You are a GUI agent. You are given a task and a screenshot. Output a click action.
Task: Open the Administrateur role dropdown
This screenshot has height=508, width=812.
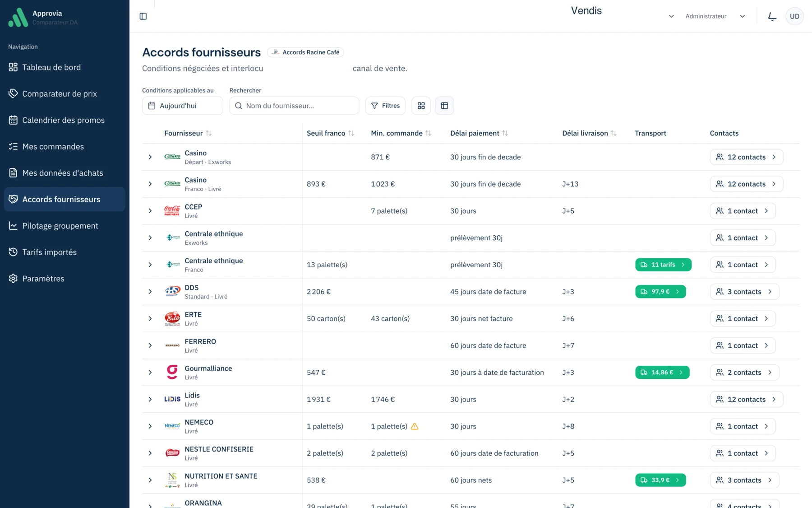click(715, 16)
